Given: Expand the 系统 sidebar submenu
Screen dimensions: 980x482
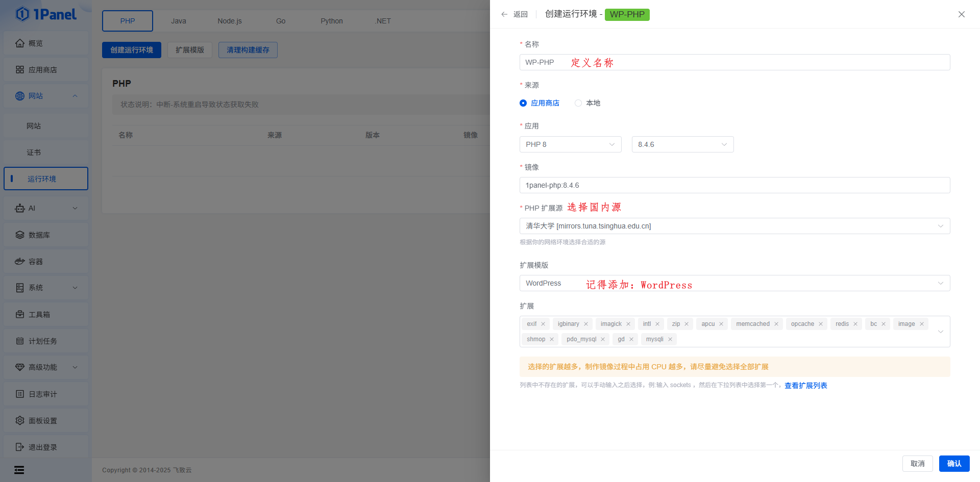Looking at the screenshot, I should click(75, 288).
